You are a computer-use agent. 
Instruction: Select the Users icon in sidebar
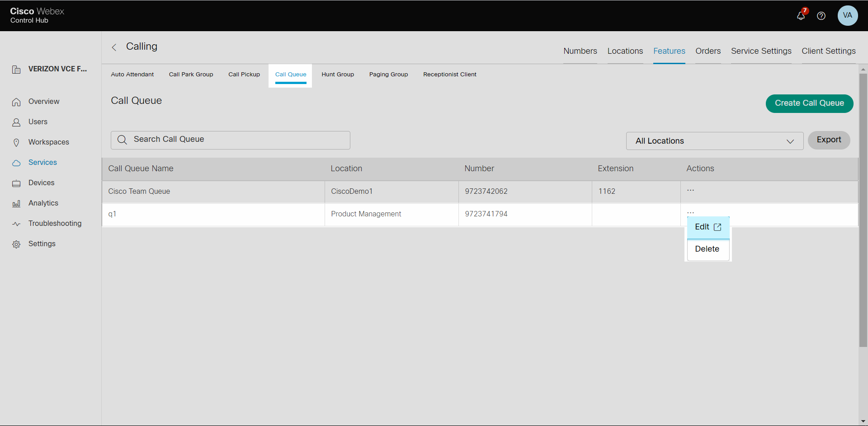pyautogui.click(x=16, y=122)
